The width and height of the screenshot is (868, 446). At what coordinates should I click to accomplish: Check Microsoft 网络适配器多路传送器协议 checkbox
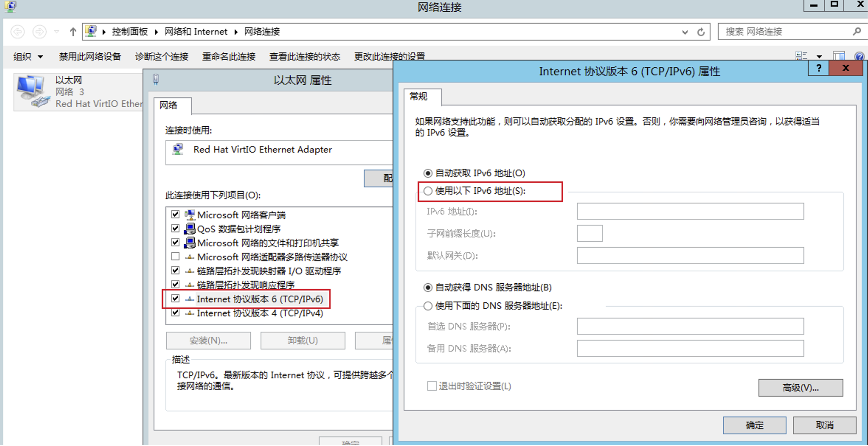176,257
